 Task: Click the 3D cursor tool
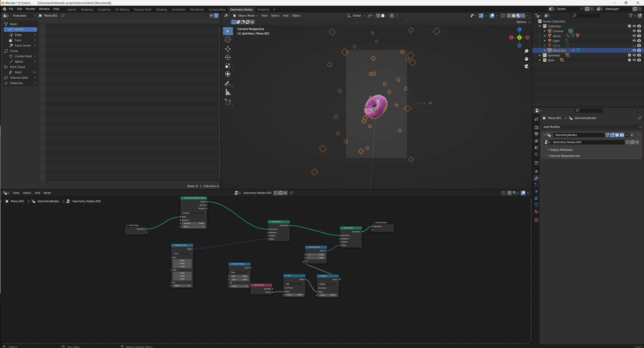tap(227, 40)
